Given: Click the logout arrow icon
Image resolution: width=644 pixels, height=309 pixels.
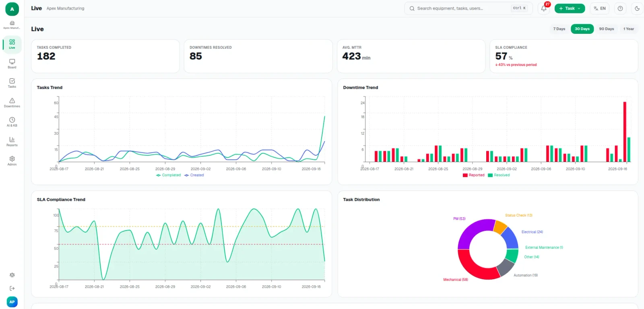Looking at the screenshot, I should pos(12,288).
